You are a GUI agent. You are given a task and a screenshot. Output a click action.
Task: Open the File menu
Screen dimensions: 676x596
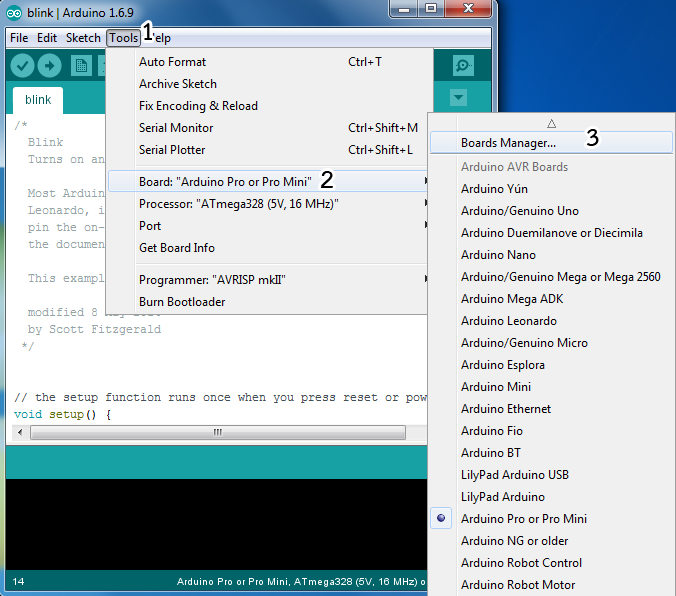pos(19,38)
